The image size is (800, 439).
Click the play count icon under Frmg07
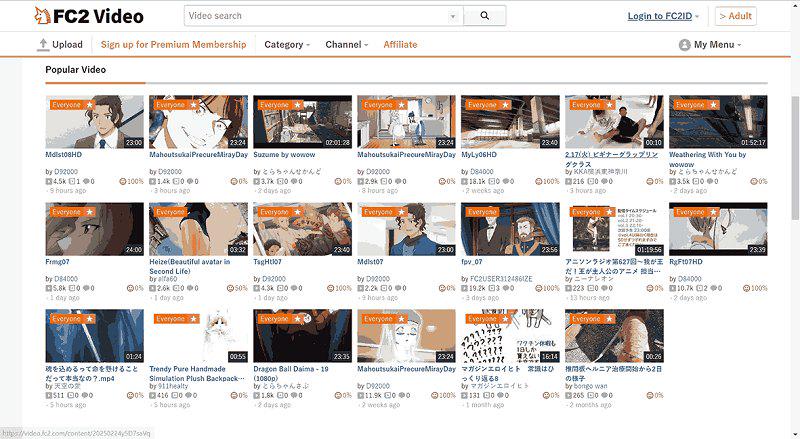click(48, 288)
